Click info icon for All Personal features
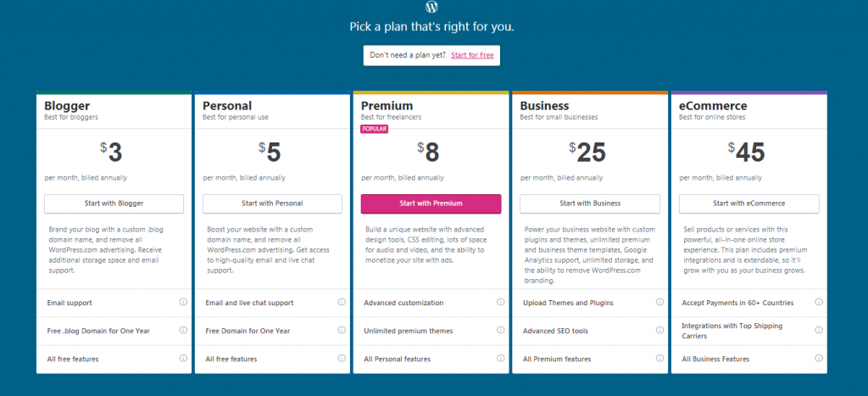Image resolution: width=868 pixels, height=396 pixels. click(500, 358)
